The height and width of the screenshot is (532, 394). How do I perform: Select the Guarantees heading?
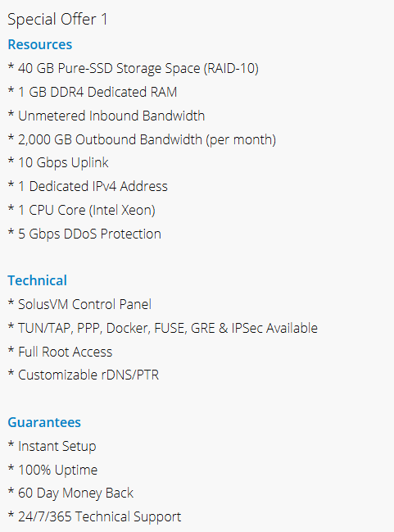coord(44,422)
